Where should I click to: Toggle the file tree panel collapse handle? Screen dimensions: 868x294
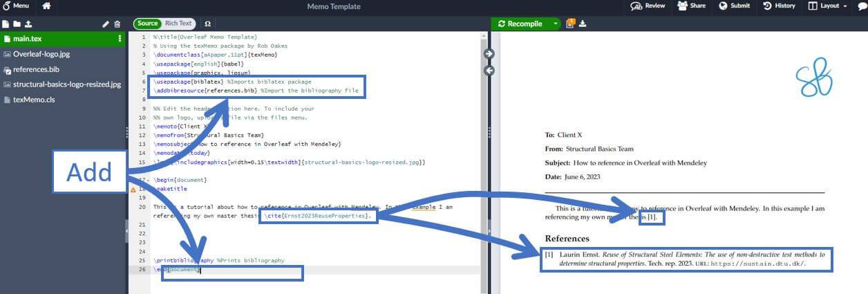coord(126,231)
